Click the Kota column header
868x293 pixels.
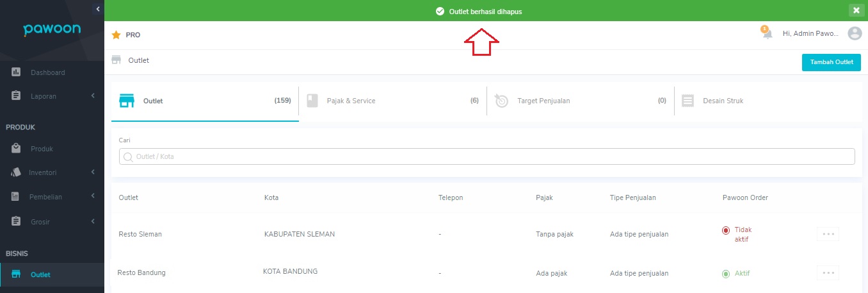click(x=271, y=197)
